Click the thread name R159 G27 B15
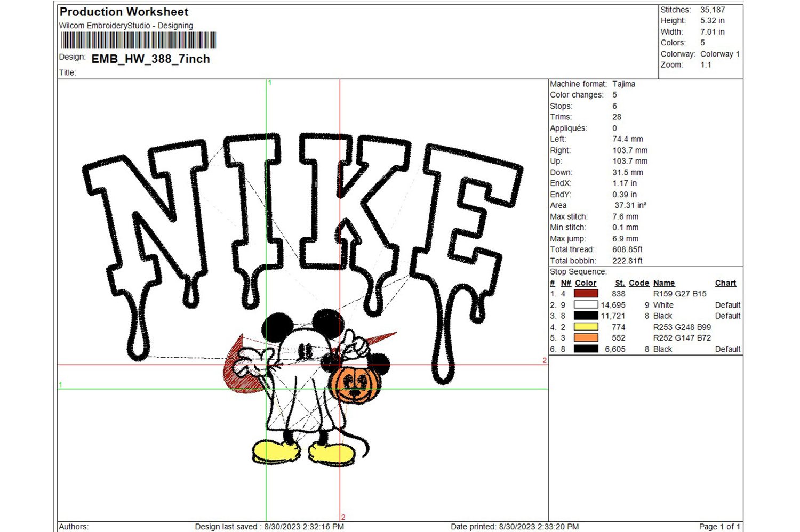The height and width of the screenshot is (532, 800). 680,294
